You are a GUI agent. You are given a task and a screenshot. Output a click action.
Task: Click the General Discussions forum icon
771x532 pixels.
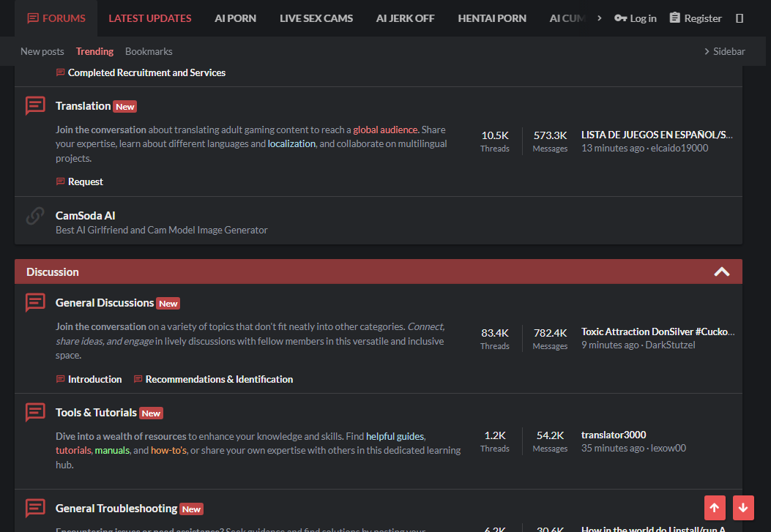[35, 303]
